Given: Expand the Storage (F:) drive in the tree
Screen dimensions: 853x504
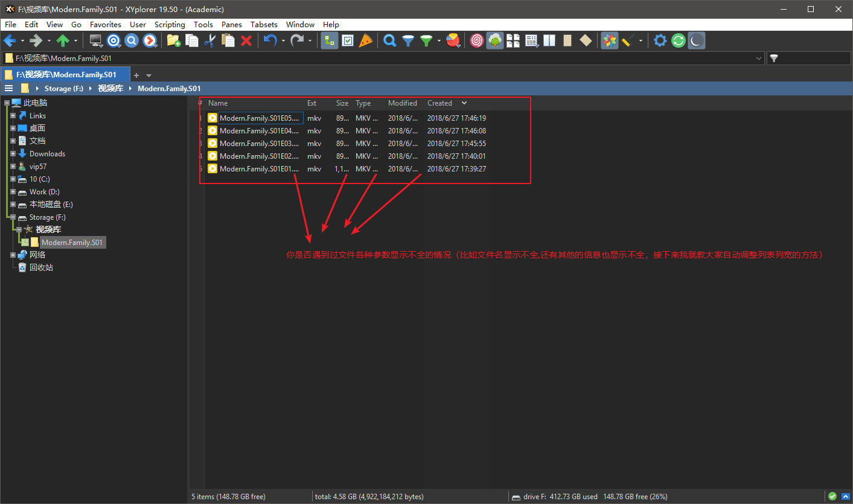Looking at the screenshot, I should 13,217.
